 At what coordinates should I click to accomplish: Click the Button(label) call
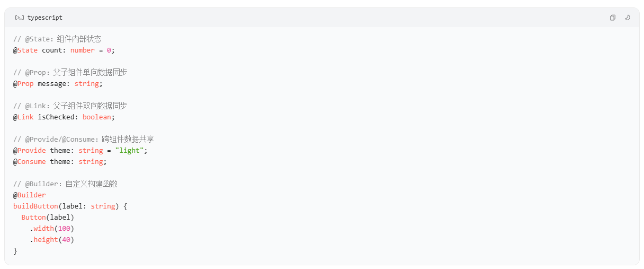pos(48,218)
